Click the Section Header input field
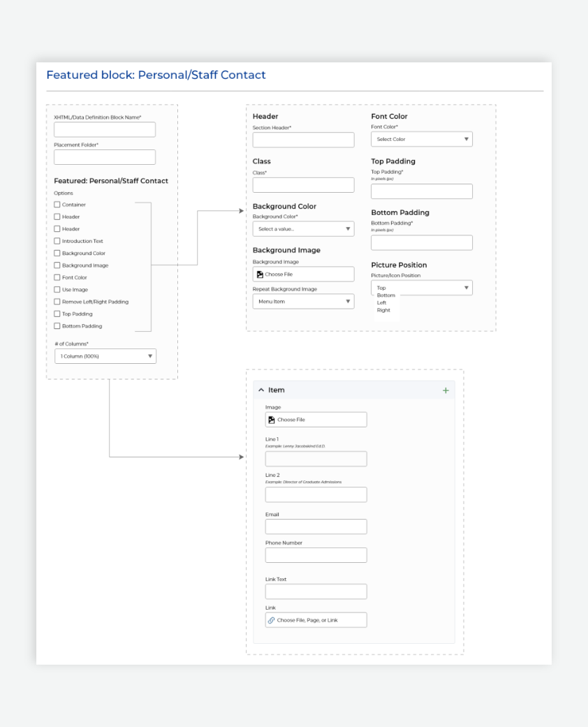588x727 pixels. (x=303, y=140)
